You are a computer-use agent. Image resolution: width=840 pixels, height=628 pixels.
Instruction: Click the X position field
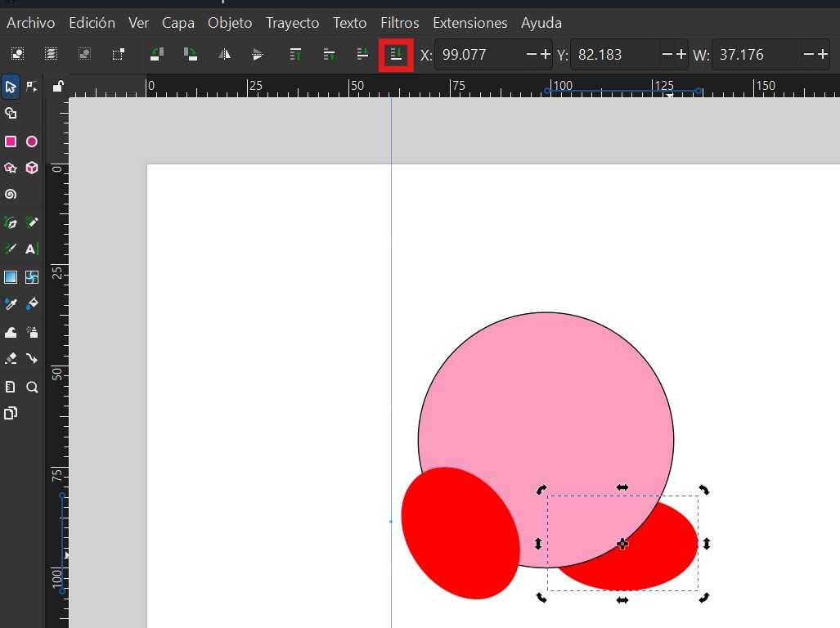point(479,55)
